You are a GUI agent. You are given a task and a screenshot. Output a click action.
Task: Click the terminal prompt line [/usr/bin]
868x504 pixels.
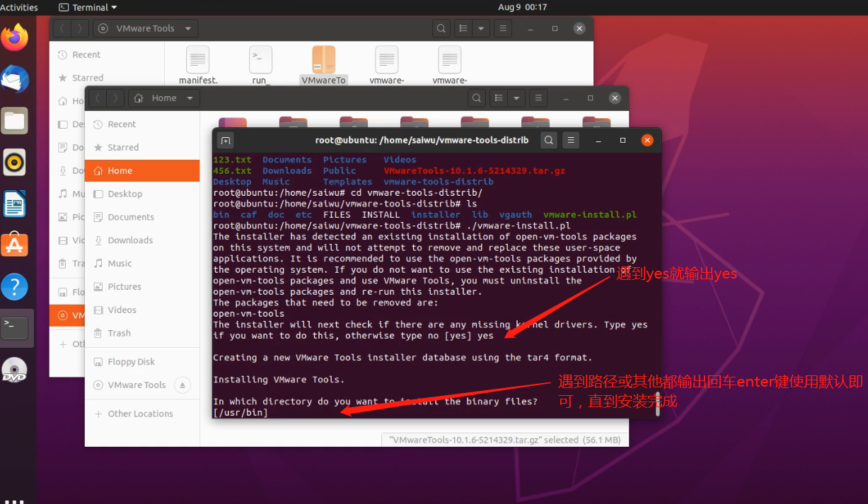pos(241,413)
